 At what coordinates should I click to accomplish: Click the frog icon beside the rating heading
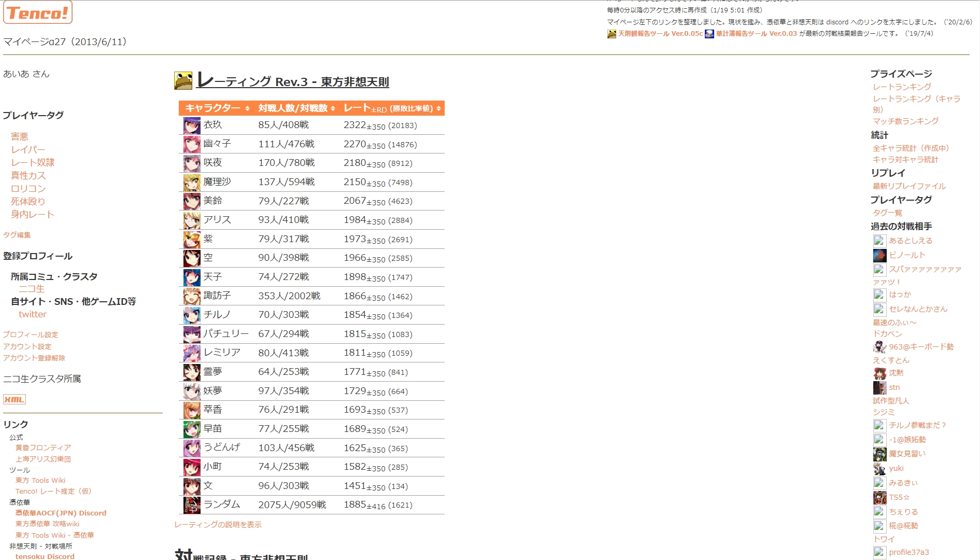click(183, 81)
